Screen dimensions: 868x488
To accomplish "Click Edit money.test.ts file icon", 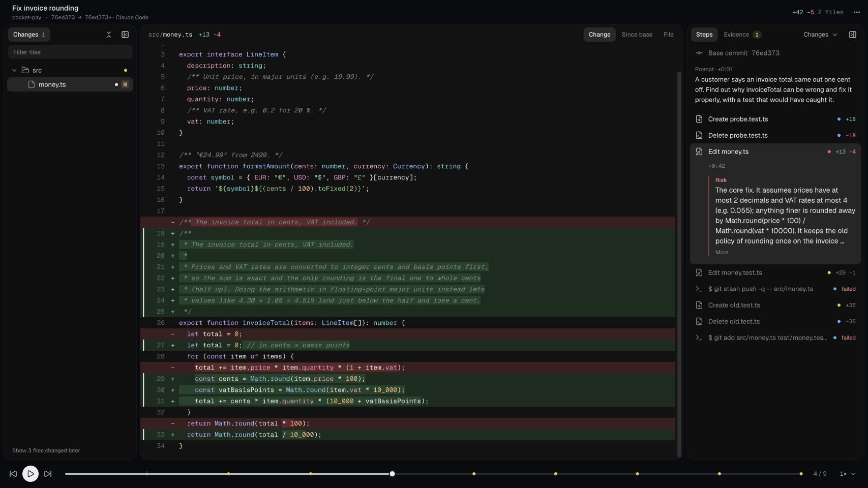I will [x=699, y=272].
